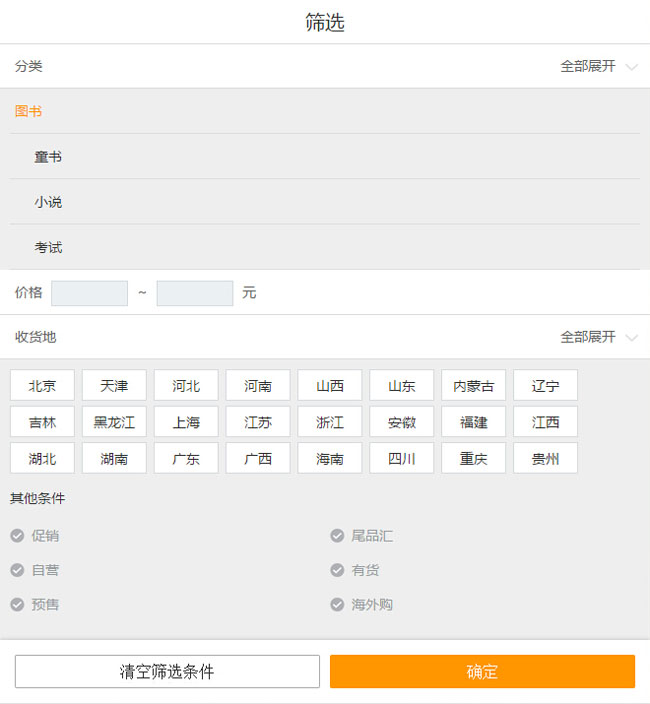Select the 童书 subcategory
This screenshot has width=650, height=704.
(48, 157)
